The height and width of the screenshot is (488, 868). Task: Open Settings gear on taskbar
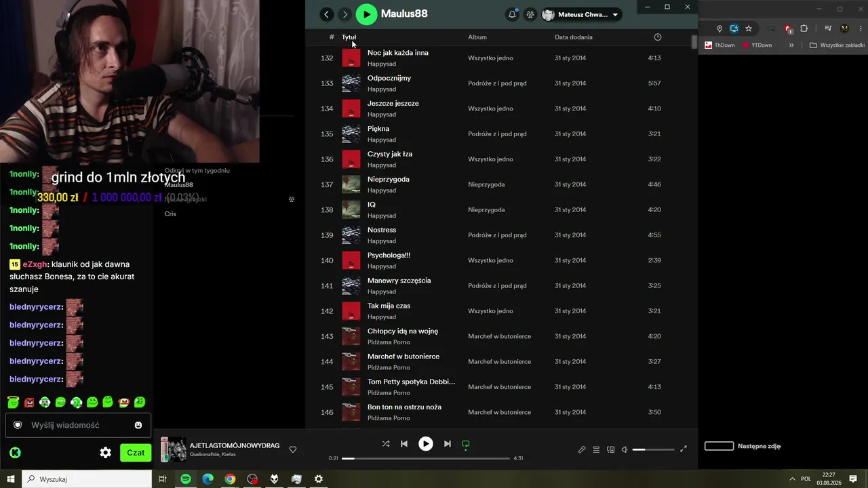(x=319, y=479)
